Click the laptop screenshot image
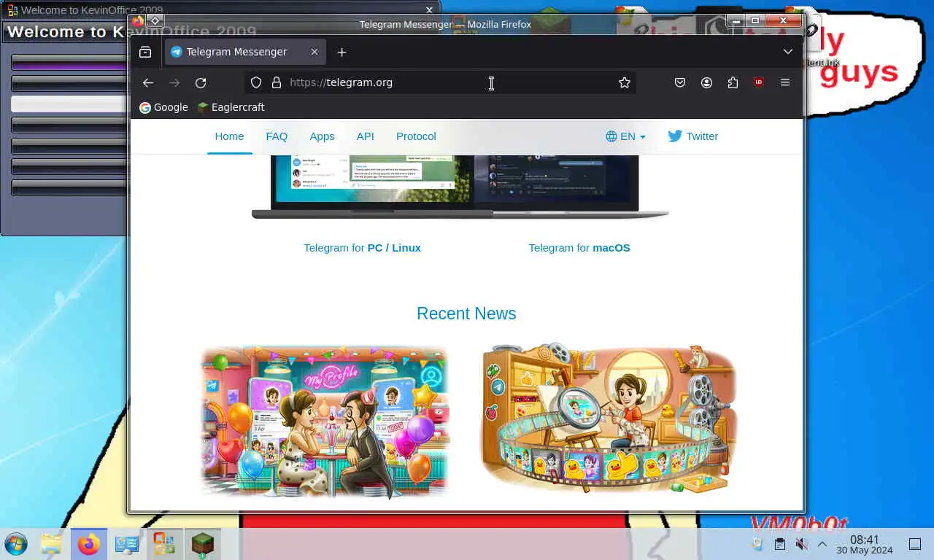 [x=460, y=187]
